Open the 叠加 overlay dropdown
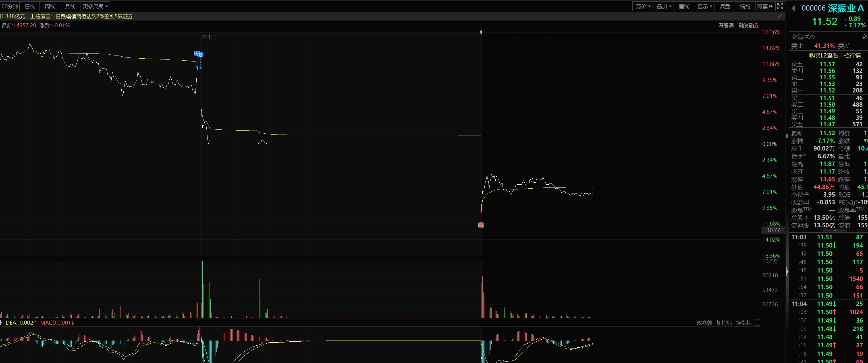 pos(664,6)
